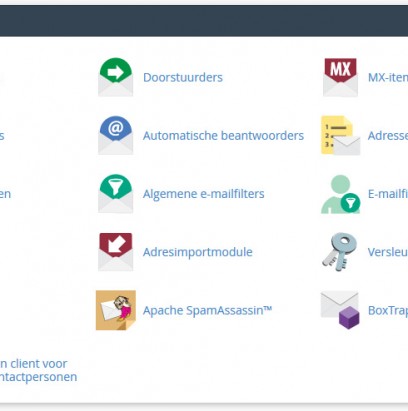
Task: Open the Apache SpamAssassin mascot icon
Action: tap(116, 310)
